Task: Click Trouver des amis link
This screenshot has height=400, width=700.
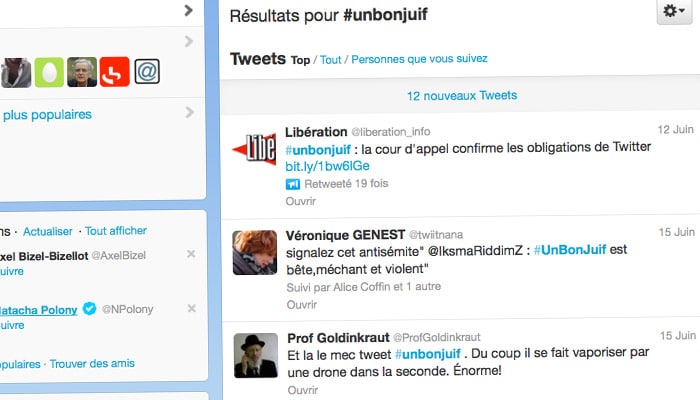Action: click(x=92, y=364)
